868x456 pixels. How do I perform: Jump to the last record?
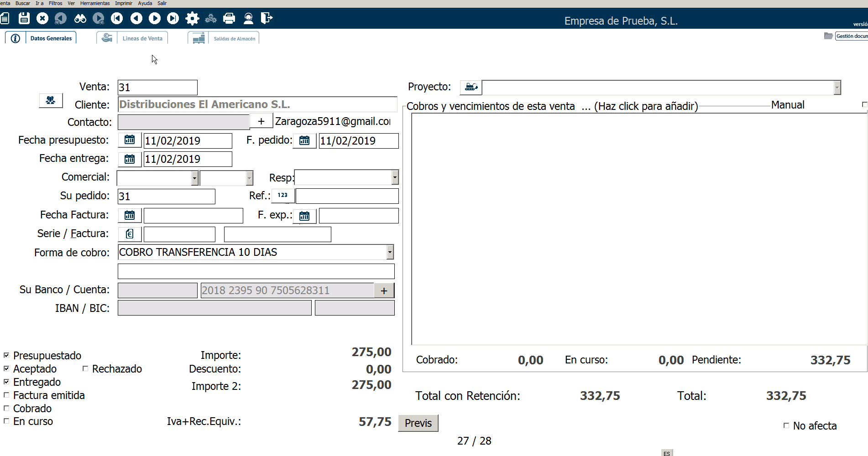click(173, 18)
